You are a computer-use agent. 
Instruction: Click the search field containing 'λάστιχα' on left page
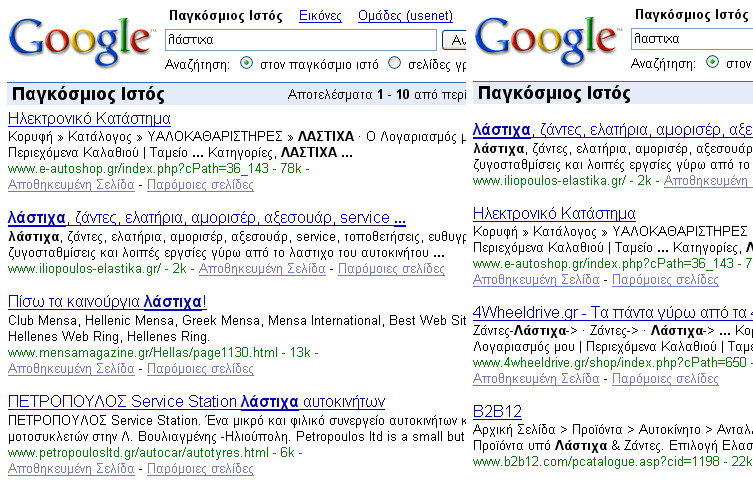[301, 40]
